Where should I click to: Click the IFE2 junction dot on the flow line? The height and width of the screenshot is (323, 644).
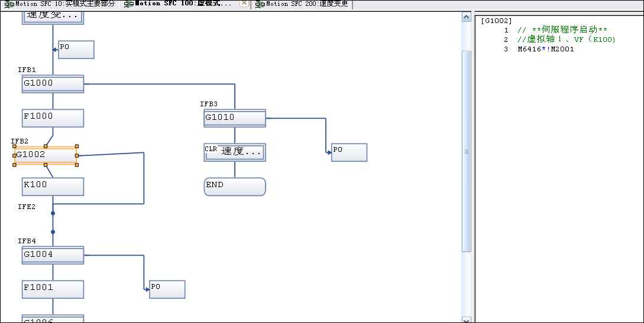coord(53,213)
